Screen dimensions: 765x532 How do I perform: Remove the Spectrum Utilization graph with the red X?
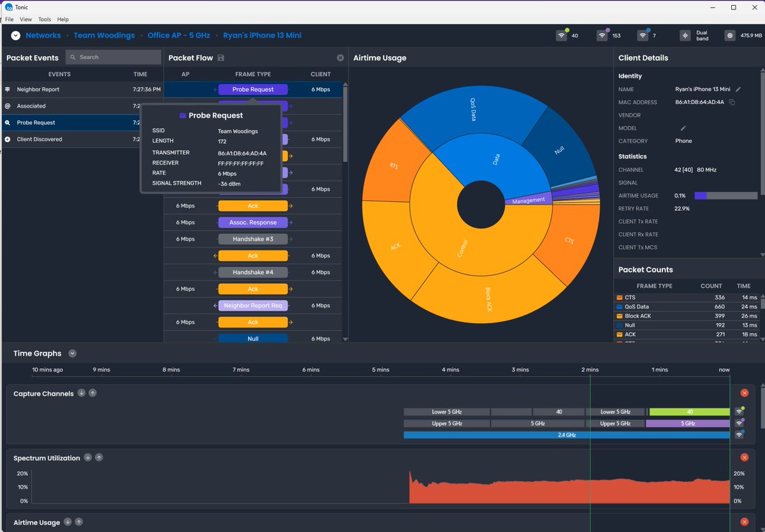744,457
